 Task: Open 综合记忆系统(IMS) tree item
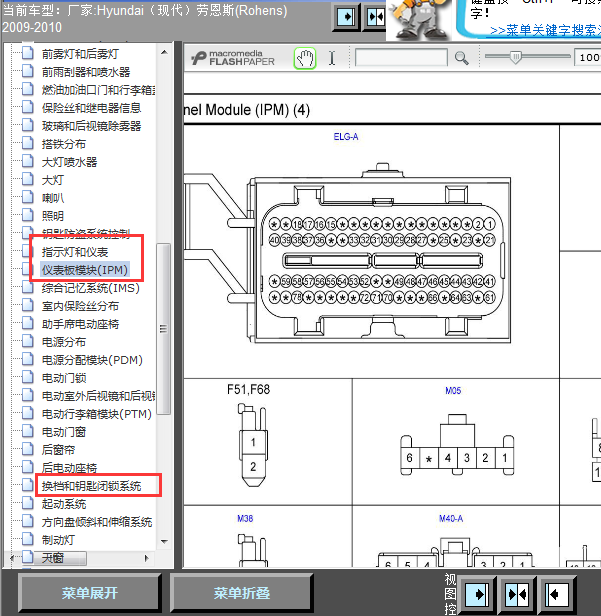(x=91, y=288)
